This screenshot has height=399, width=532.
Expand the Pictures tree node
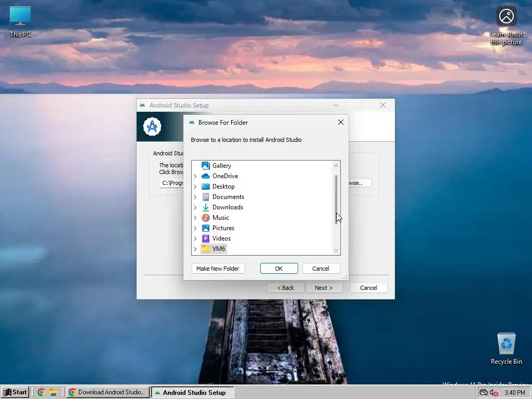coord(195,228)
